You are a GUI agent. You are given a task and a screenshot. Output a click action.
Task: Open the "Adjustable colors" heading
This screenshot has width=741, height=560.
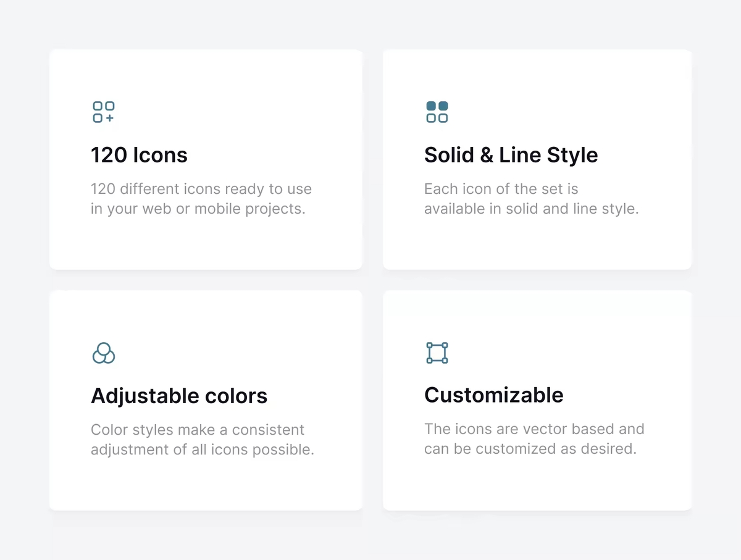tap(179, 396)
